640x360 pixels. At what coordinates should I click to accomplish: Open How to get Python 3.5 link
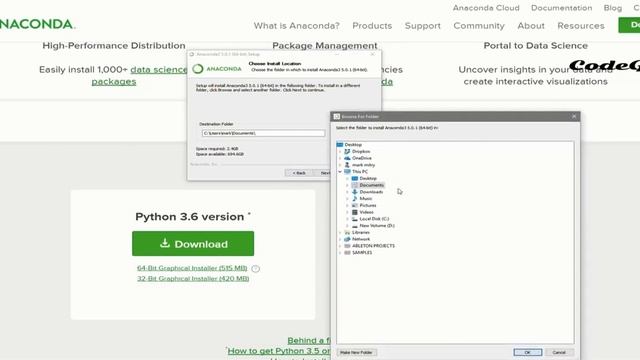(x=279, y=351)
